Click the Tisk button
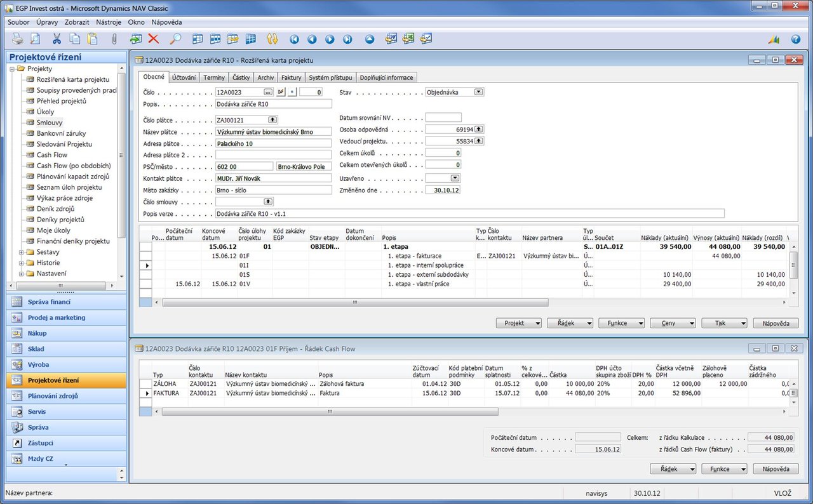 724,323
